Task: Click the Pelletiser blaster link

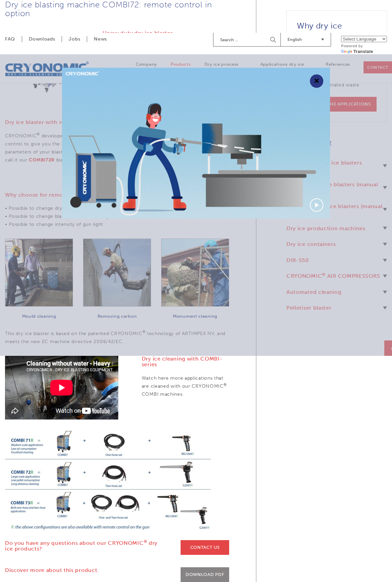Action: click(309, 308)
